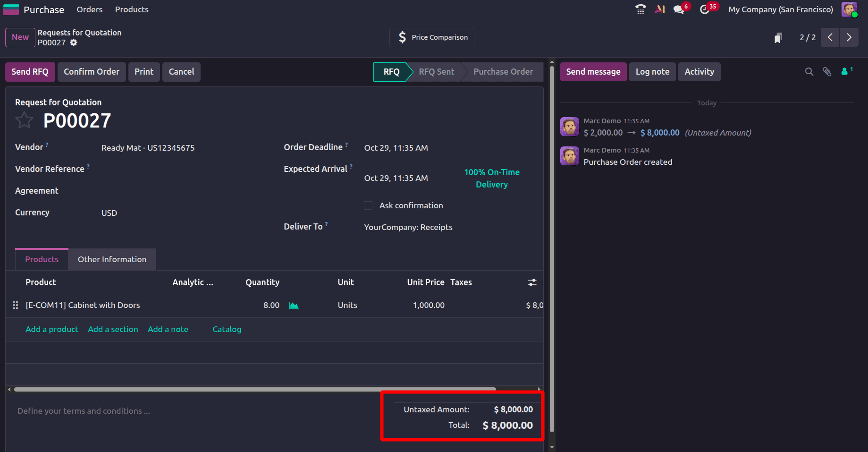Viewport: 868px width, 452px height.
Task: View attachments via the paperclip icon
Action: point(826,71)
